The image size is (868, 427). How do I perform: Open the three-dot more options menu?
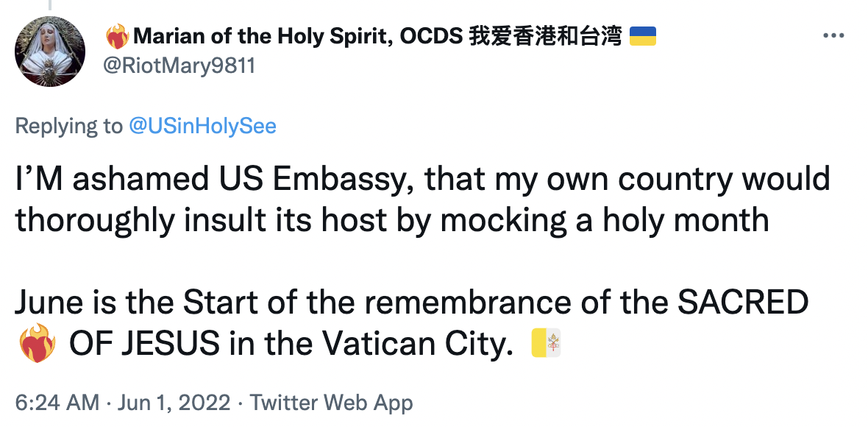tap(833, 36)
